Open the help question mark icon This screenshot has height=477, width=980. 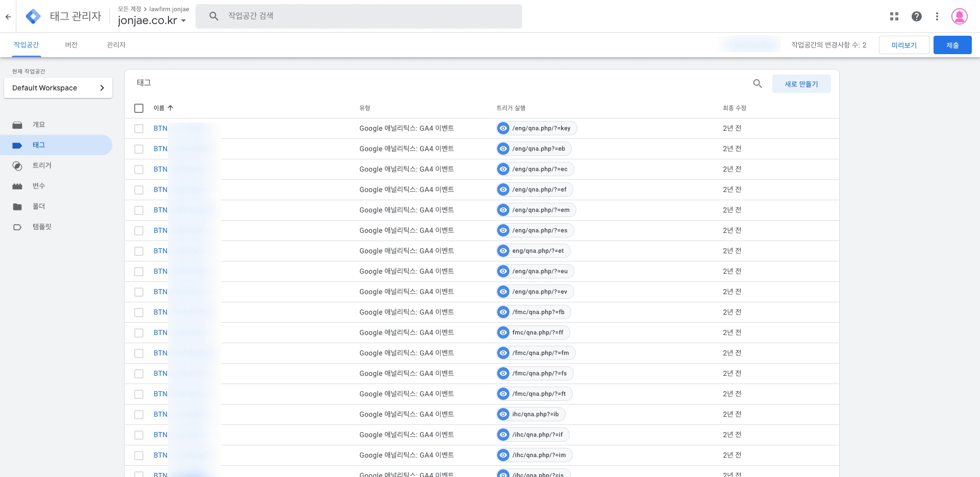916,16
